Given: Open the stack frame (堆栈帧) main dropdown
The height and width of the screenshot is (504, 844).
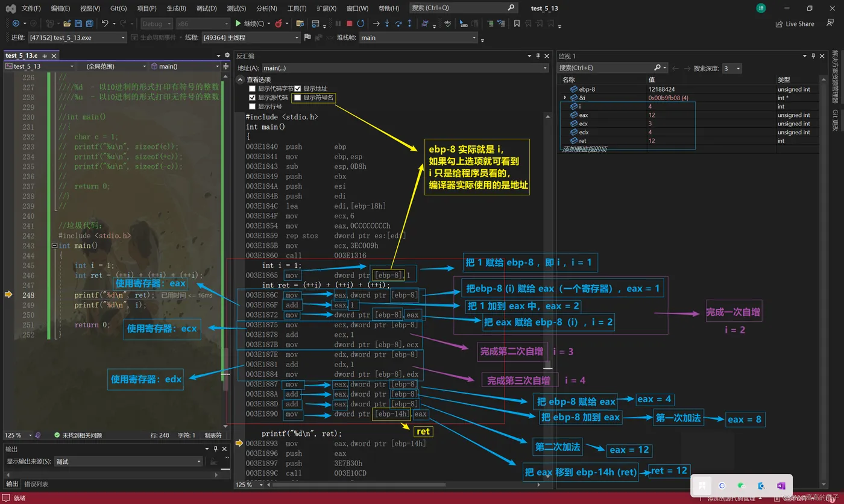Looking at the screenshot, I should point(474,37).
